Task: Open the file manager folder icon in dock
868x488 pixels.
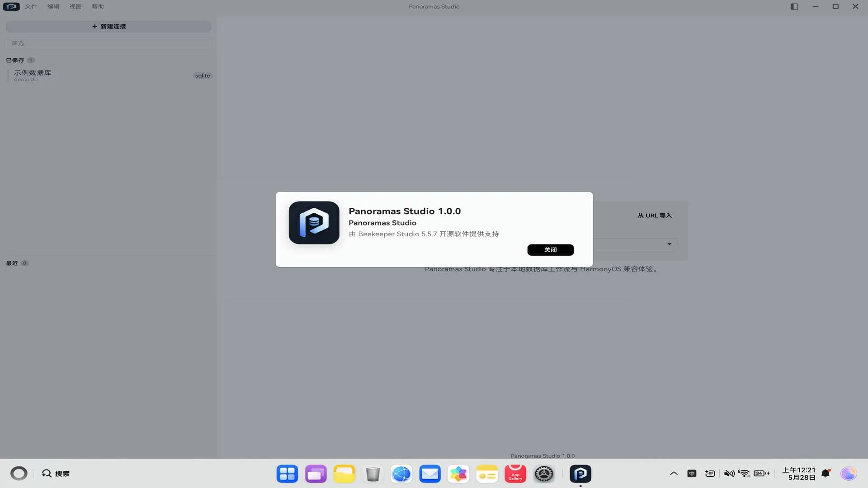Action: [x=344, y=474]
